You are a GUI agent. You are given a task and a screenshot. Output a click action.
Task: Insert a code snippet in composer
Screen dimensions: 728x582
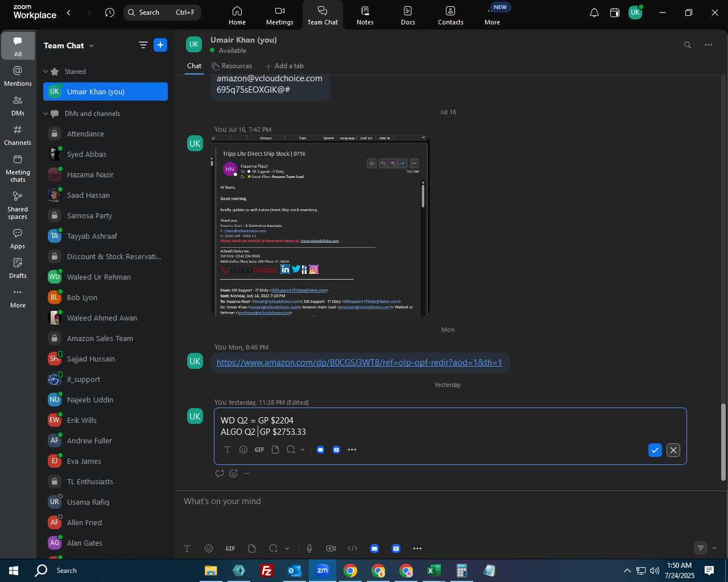[353, 548]
